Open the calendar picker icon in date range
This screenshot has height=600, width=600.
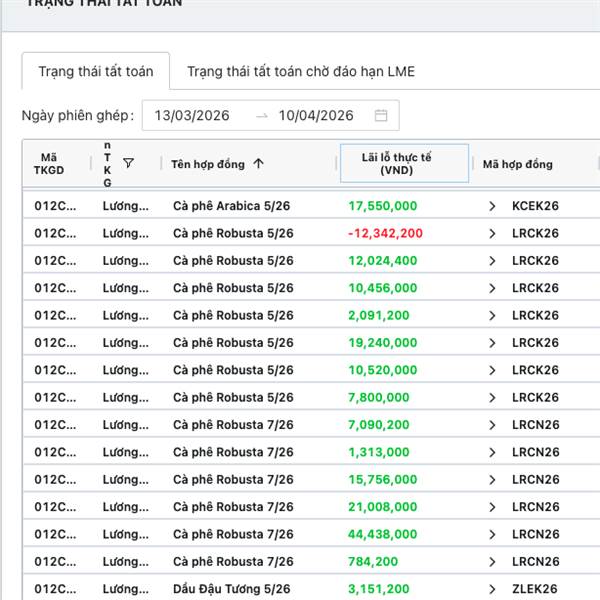pyautogui.click(x=381, y=116)
